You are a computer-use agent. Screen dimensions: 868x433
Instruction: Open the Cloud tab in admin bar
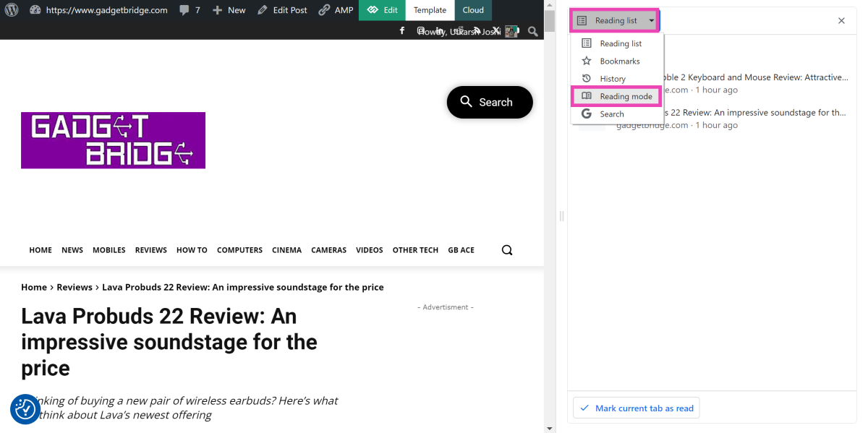tap(473, 10)
